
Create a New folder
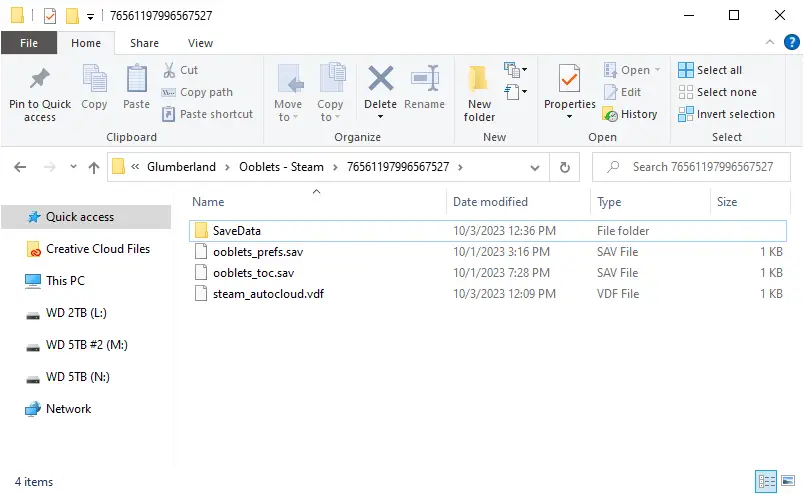click(x=479, y=93)
